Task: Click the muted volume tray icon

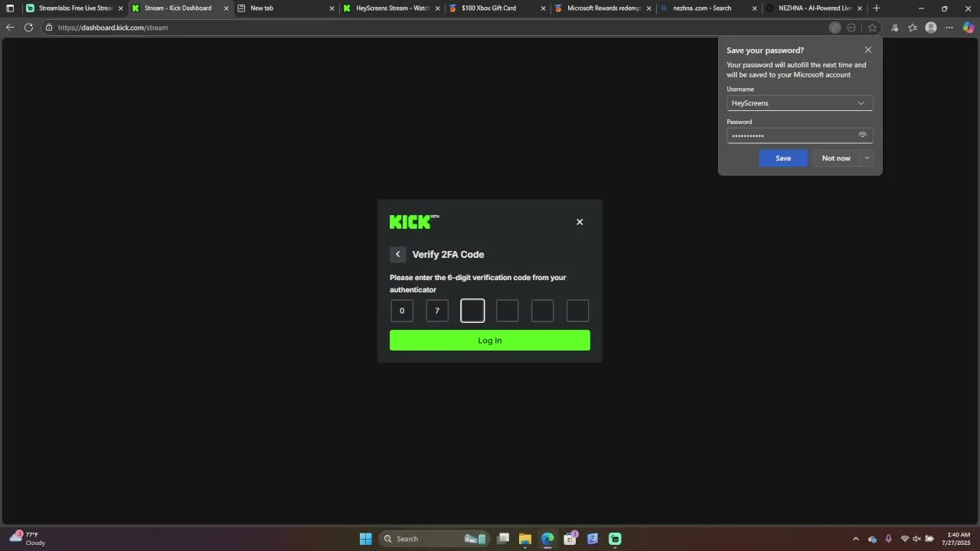Action: [x=917, y=539]
